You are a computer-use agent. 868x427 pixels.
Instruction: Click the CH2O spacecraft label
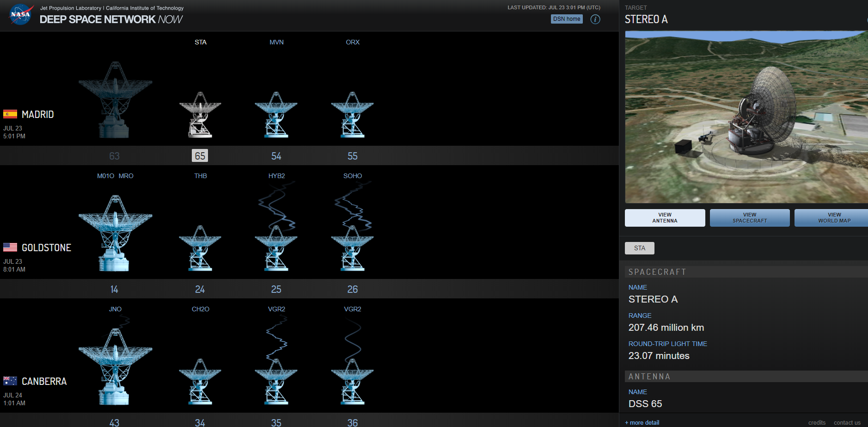201,309
